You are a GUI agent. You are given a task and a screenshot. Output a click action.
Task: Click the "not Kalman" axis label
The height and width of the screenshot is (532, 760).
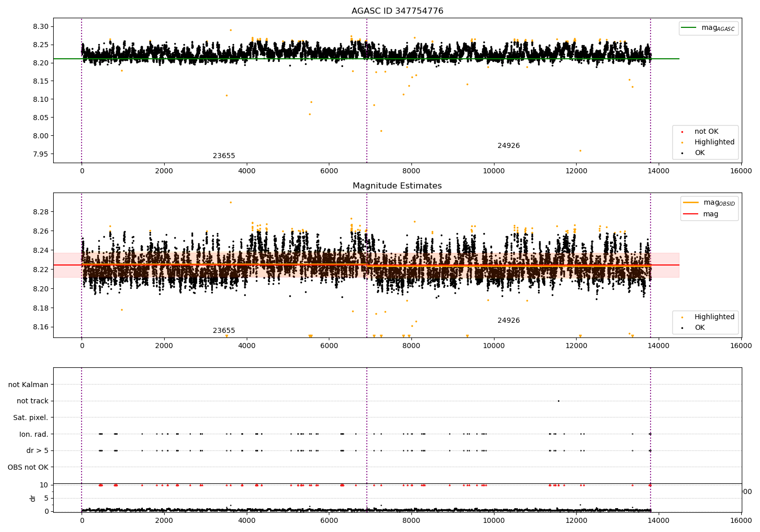[28, 385]
